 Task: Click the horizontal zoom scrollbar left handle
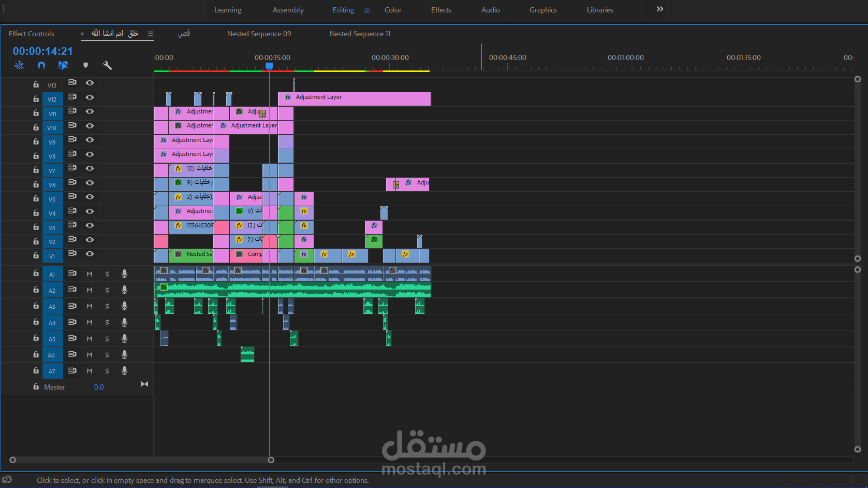[13, 460]
